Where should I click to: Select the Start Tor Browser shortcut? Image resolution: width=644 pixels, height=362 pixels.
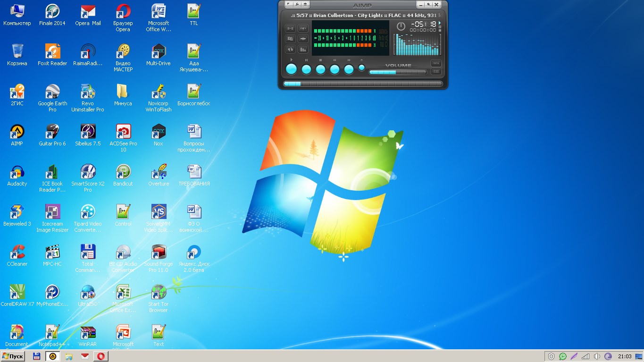[x=159, y=299]
